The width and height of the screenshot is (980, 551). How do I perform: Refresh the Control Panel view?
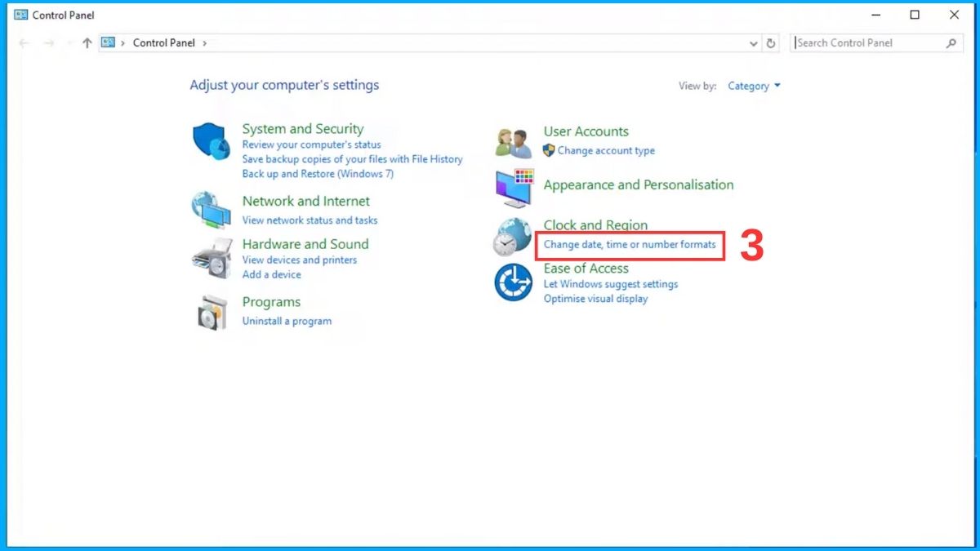771,43
